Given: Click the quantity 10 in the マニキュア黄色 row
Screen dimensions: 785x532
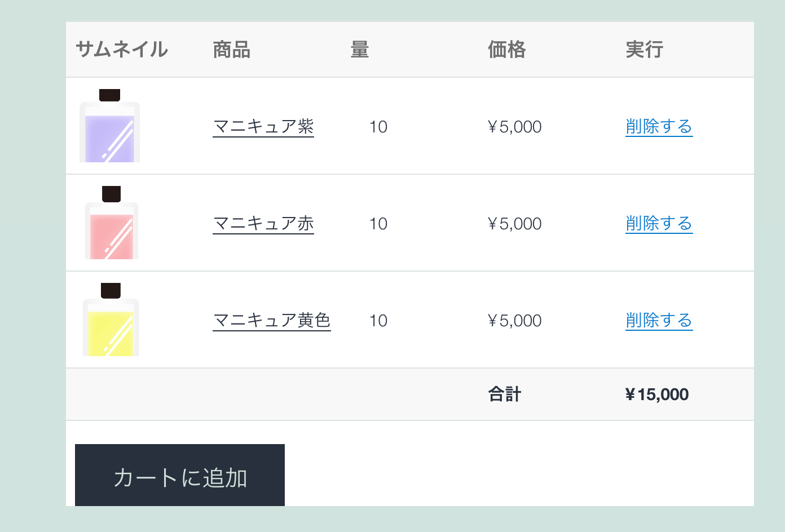Looking at the screenshot, I should coord(378,321).
